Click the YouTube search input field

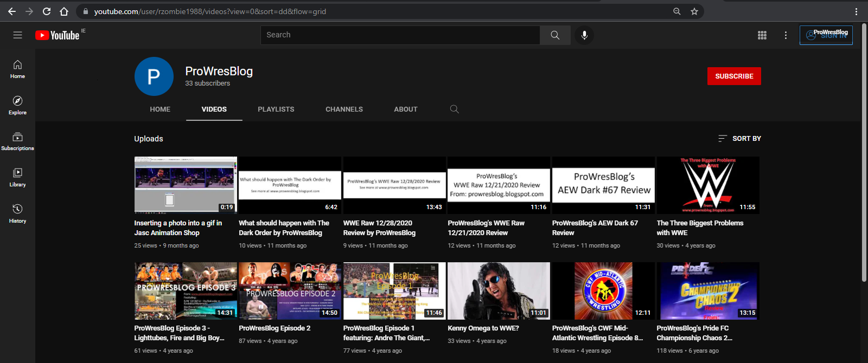(400, 35)
